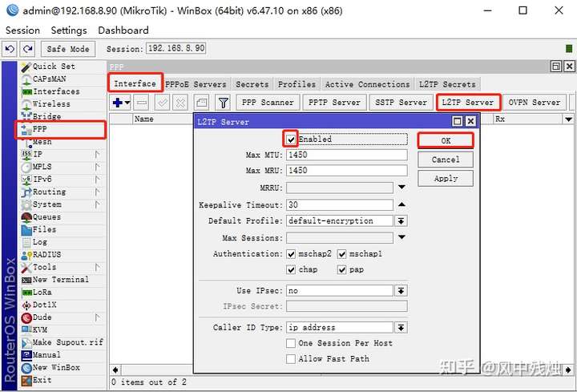Switch to Active Connections tab
The image size is (577, 392).
point(367,84)
